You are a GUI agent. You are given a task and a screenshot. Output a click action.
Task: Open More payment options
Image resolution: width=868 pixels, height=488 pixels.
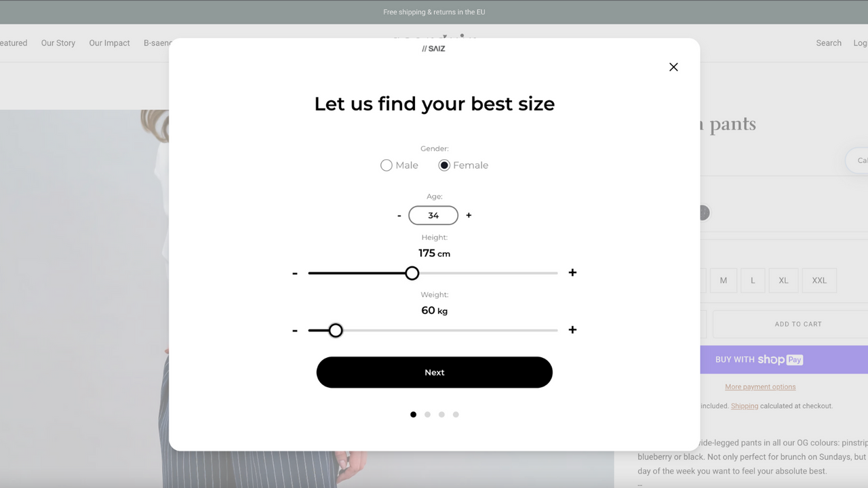coord(760,386)
